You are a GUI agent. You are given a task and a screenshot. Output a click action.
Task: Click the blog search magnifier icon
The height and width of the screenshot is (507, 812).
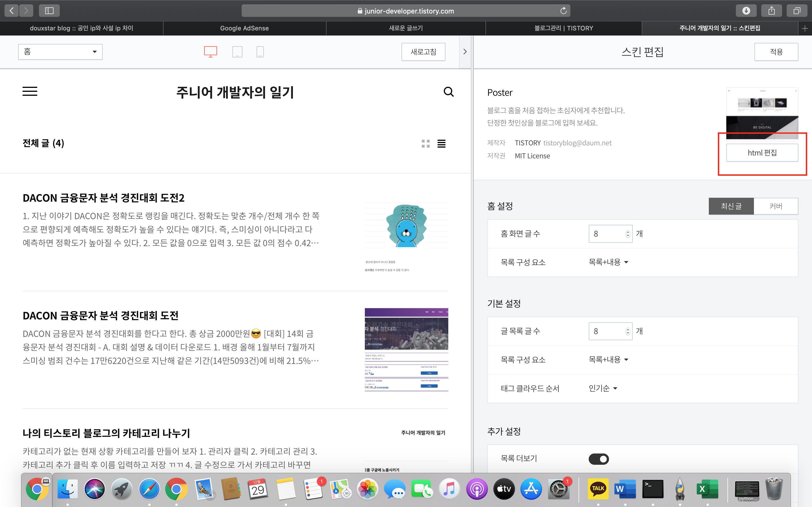(x=448, y=92)
